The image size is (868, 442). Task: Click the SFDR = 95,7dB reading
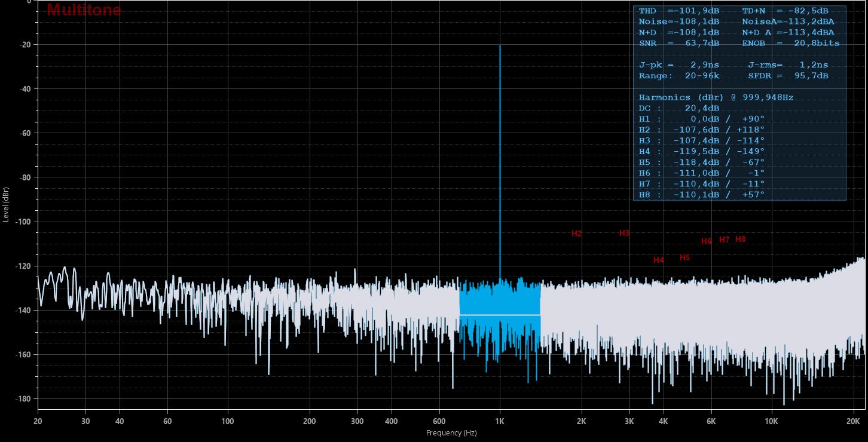[788, 76]
